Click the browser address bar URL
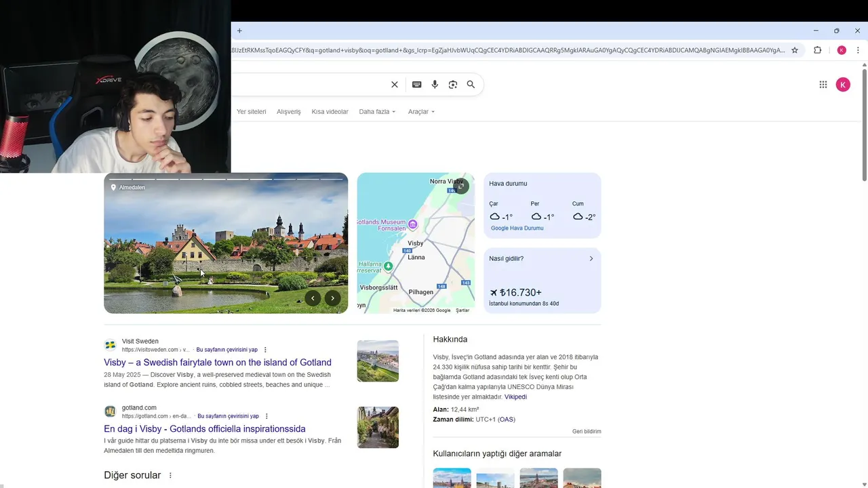The image size is (868, 488). point(509,50)
